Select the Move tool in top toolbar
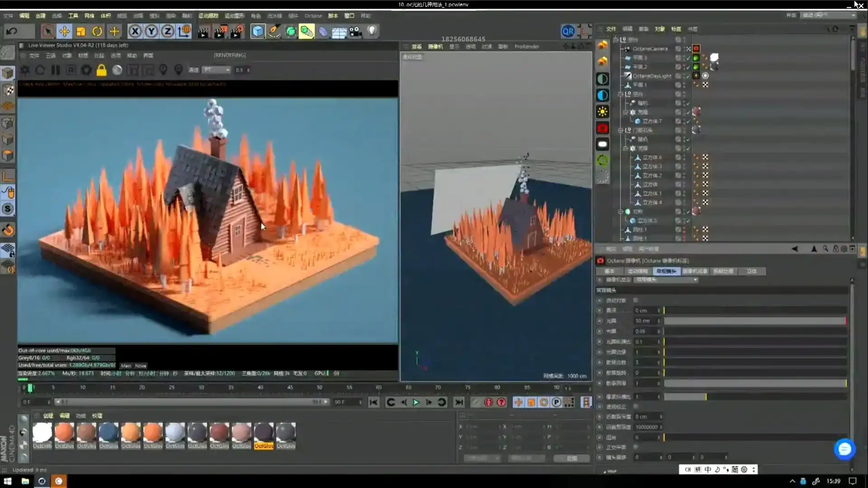Screen dimensions: 868x488 point(64,31)
